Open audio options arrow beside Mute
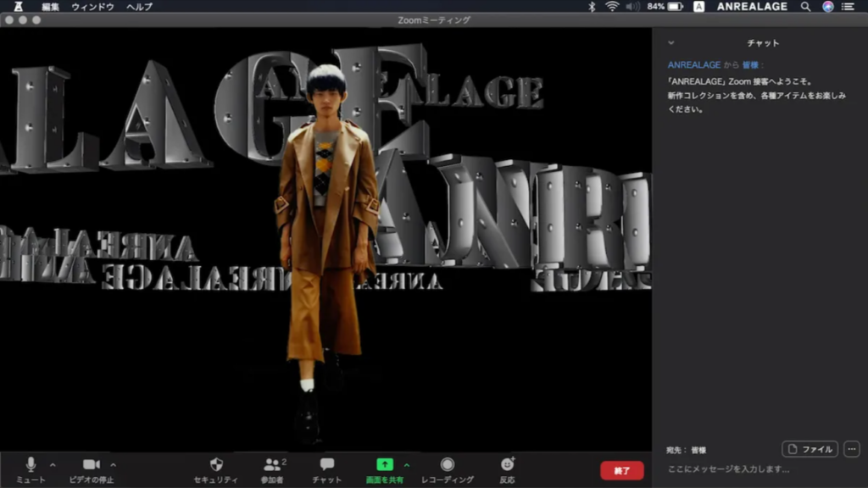 (53, 465)
